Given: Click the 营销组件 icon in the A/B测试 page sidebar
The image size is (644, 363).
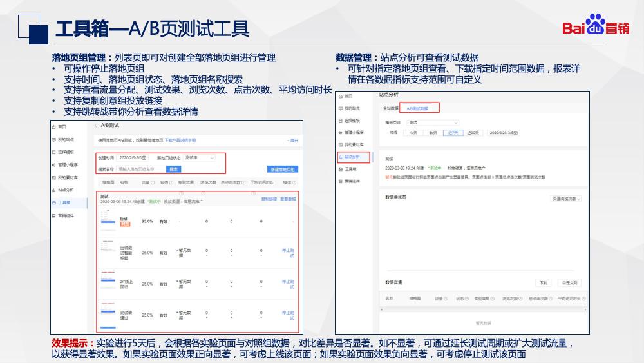Looking at the screenshot, I should point(54,215).
